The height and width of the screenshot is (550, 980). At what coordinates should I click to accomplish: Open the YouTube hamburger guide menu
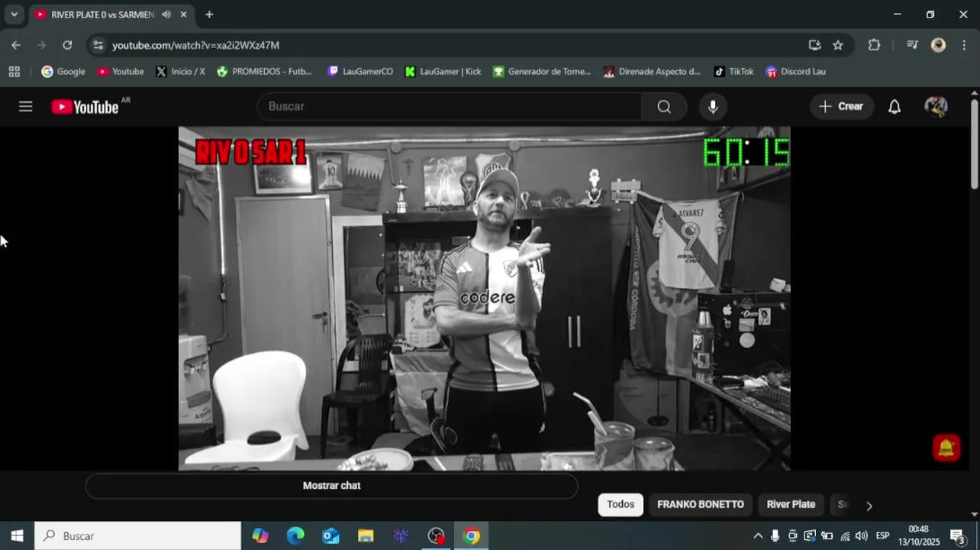[x=26, y=106]
